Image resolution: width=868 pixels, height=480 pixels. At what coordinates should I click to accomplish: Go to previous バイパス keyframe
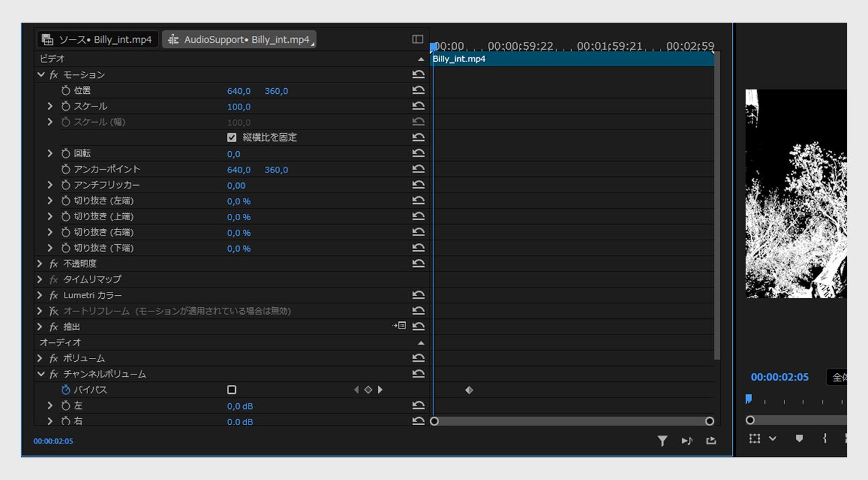point(357,390)
